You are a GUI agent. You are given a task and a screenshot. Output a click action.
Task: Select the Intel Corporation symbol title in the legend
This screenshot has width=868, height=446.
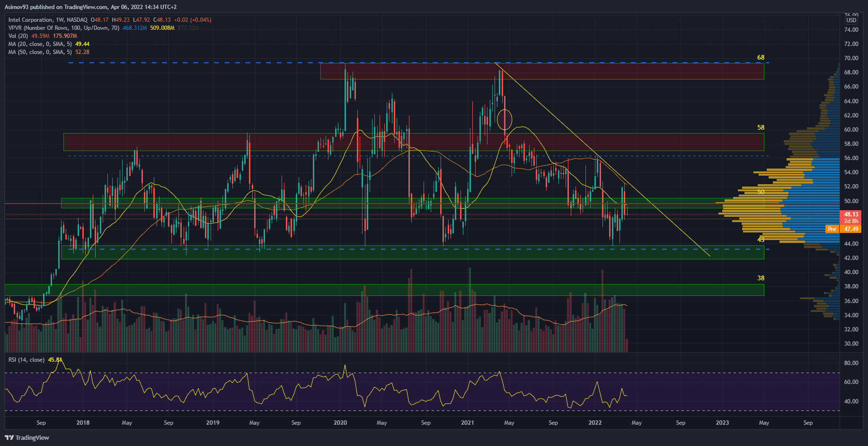point(47,20)
